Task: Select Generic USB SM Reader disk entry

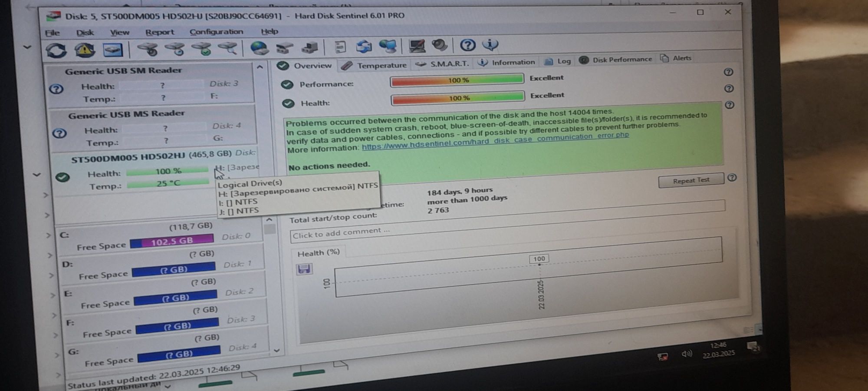Action: (151, 85)
